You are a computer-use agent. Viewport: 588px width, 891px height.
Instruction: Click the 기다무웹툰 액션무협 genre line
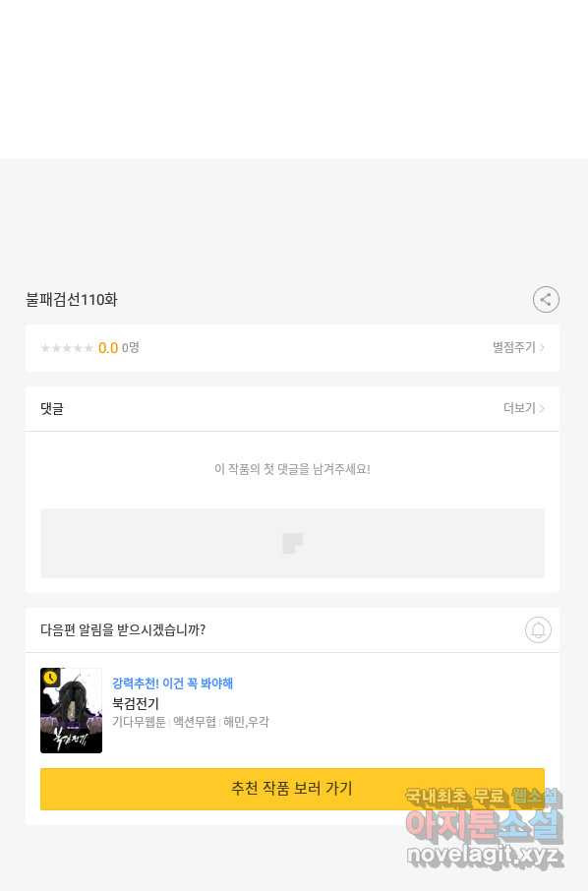coord(163,722)
